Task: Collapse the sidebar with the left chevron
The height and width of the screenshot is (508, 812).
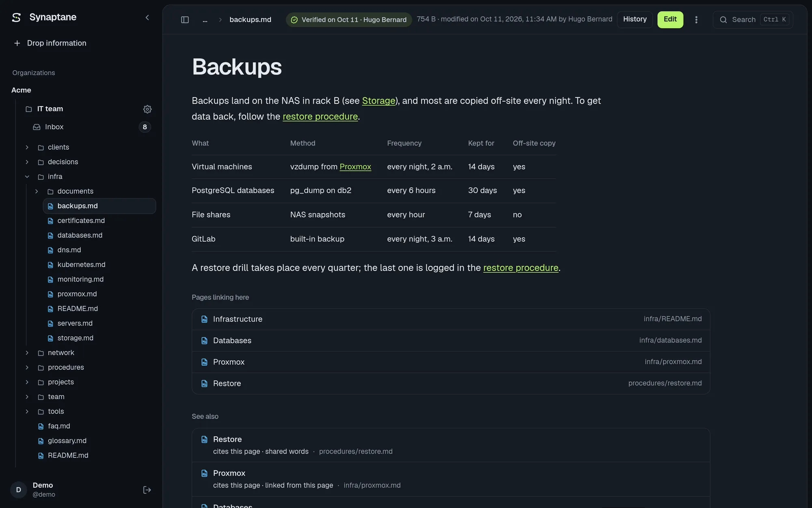Action: 147,17
